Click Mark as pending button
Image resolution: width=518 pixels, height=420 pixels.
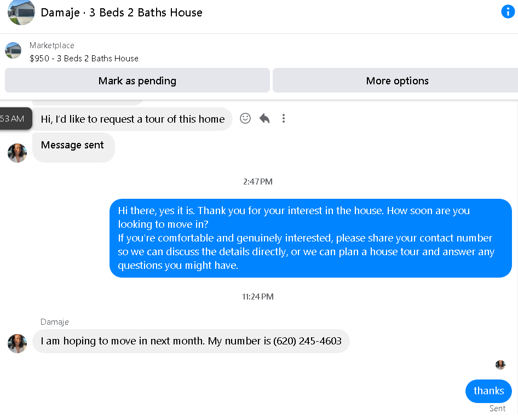[137, 80]
